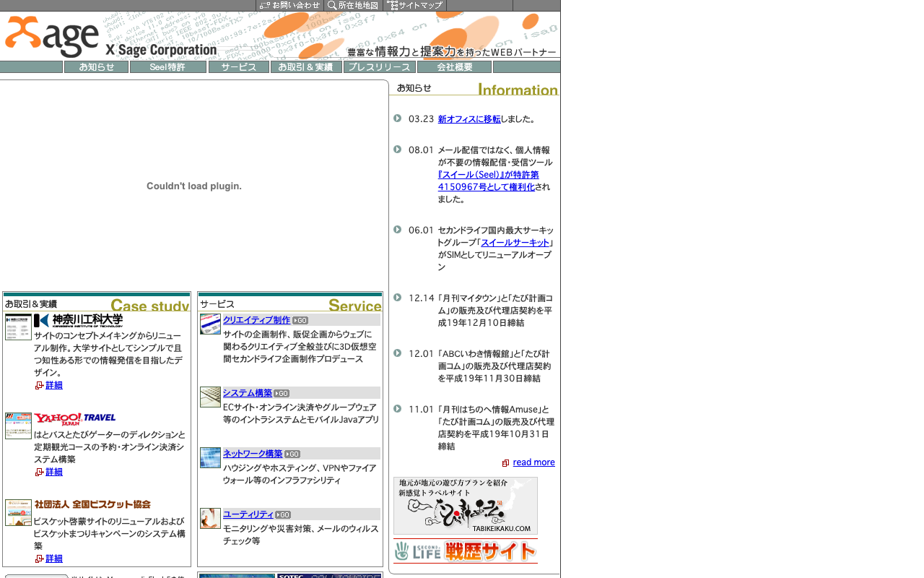Click the 12.14 news bullet icon
The image size is (924, 578).
[x=397, y=297]
